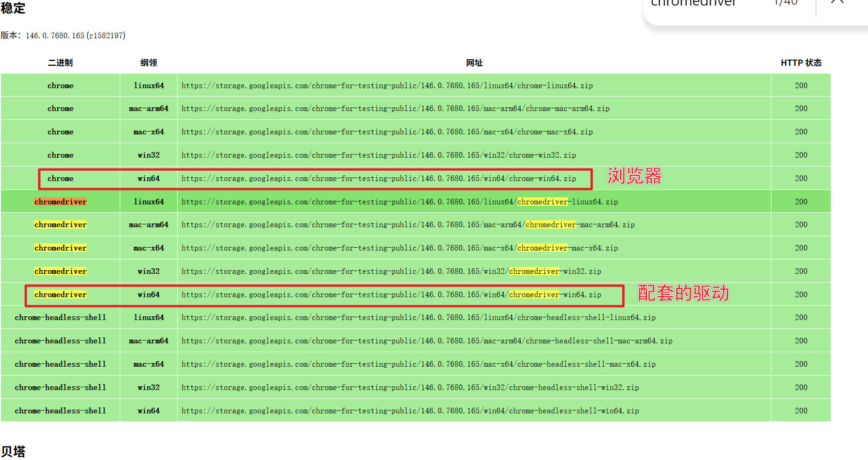Open the chrome-headless-shell-linux64.zip URL
This screenshot has height=460, width=868.
point(418,318)
